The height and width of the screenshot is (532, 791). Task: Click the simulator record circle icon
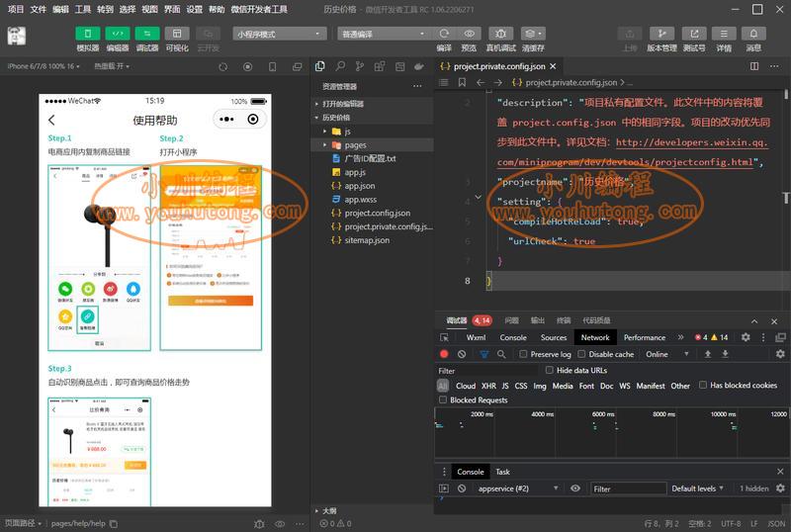coord(248,66)
